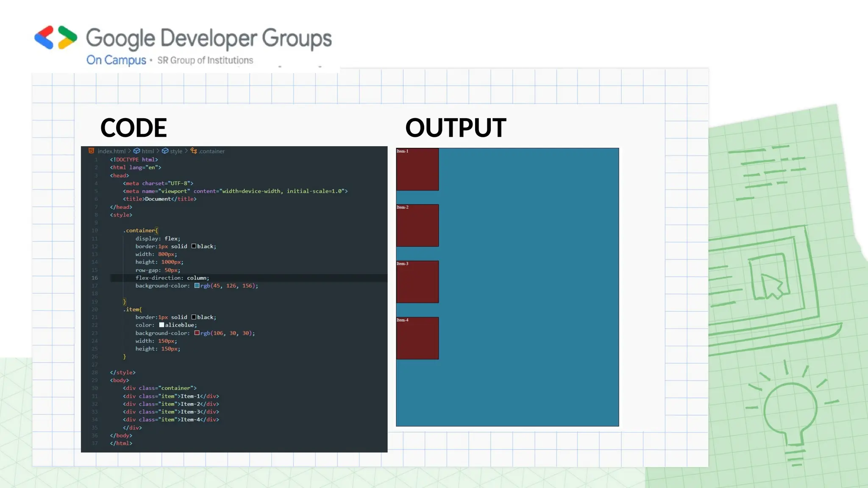Screen dimensions: 868x488
Task: Click the Item-1 box in output
Action: tap(417, 169)
